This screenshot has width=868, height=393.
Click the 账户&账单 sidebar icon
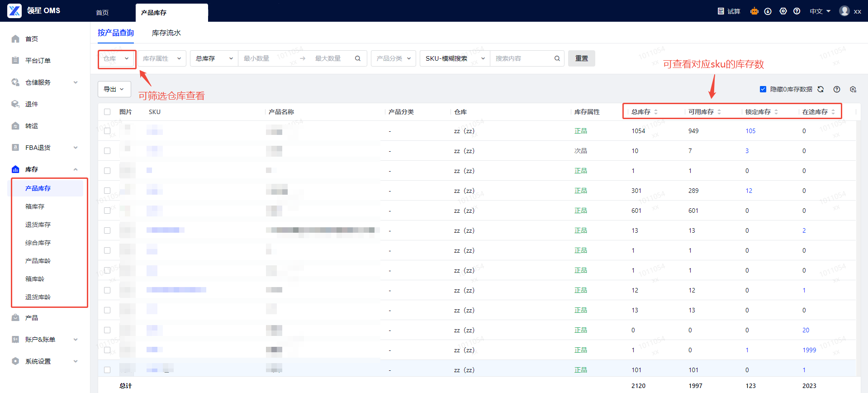pos(15,340)
